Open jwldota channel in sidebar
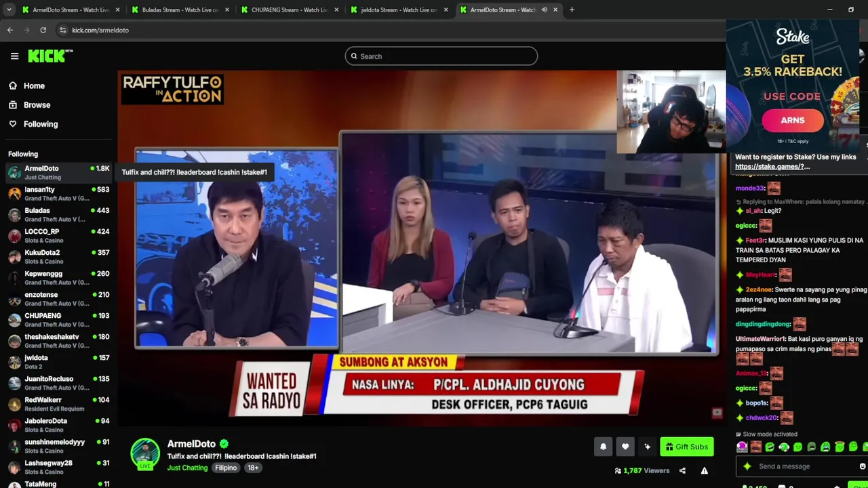The height and width of the screenshot is (488, 868). click(58, 361)
